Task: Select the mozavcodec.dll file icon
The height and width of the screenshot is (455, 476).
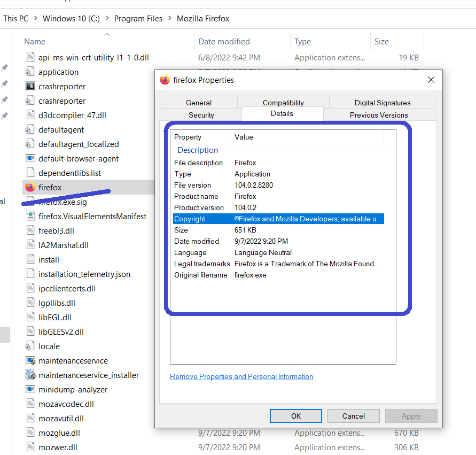Action: (30, 404)
